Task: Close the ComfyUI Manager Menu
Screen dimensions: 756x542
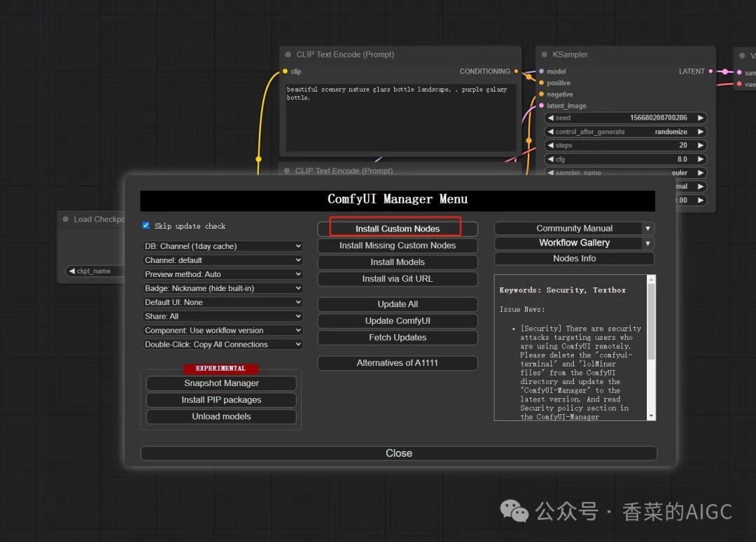Action: 399,453
